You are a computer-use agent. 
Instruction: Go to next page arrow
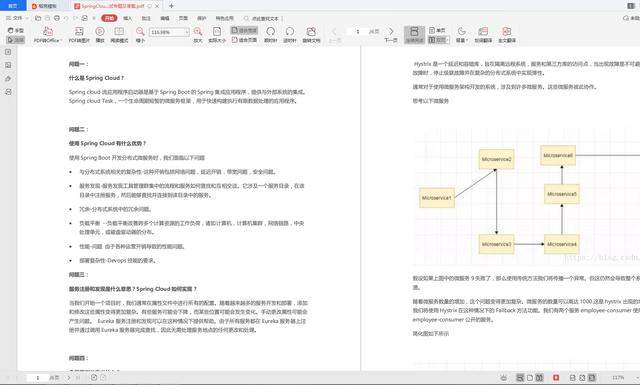click(x=391, y=35)
